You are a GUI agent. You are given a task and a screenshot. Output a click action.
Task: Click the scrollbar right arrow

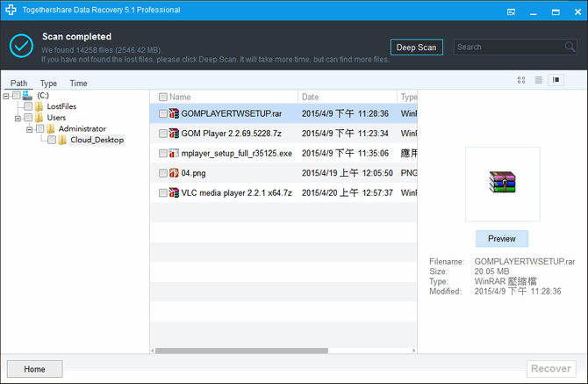pyautogui.click(x=413, y=351)
